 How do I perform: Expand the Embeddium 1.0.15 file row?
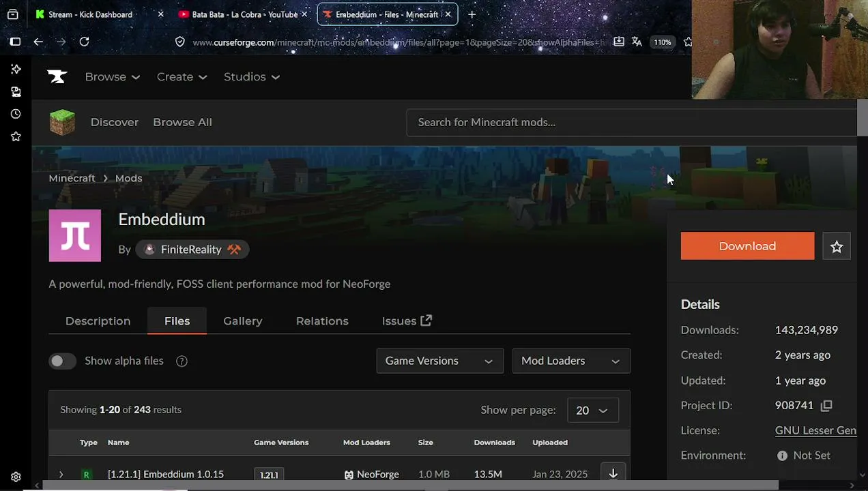61,475
